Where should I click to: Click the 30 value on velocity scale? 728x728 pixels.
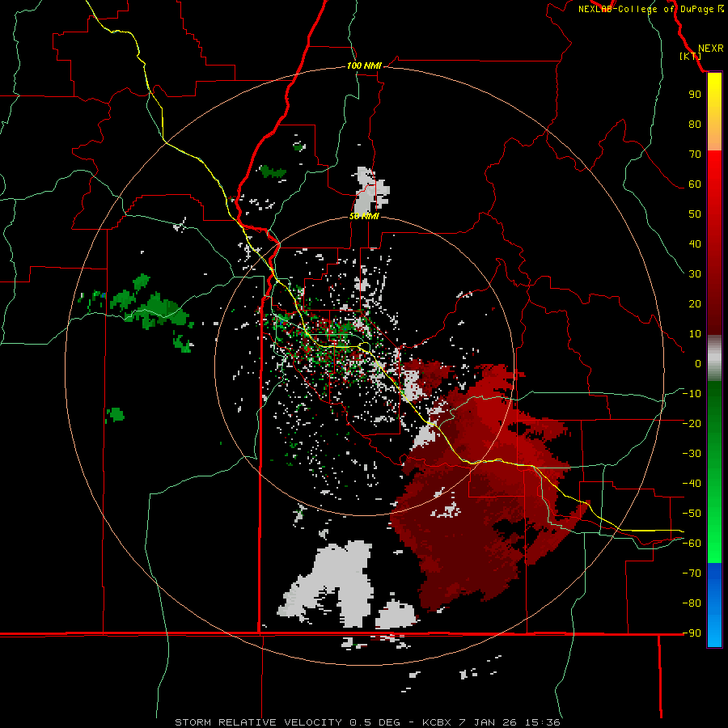[695, 274]
